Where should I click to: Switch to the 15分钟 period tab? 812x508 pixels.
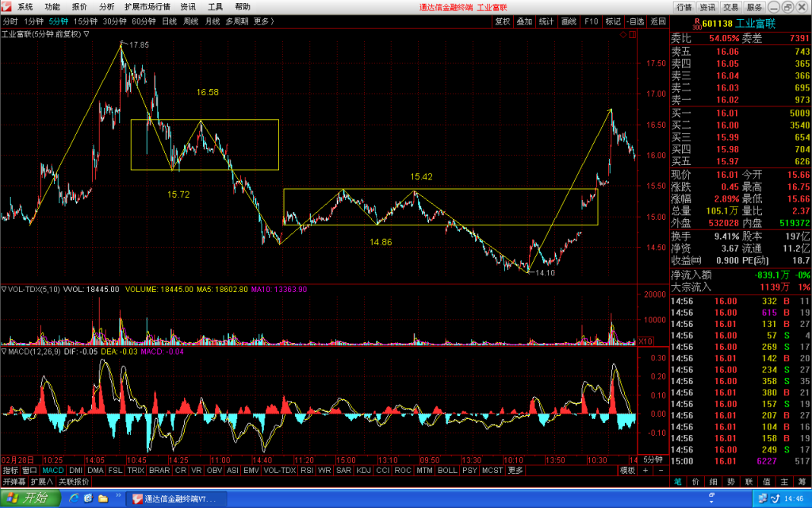pos(86,21)
